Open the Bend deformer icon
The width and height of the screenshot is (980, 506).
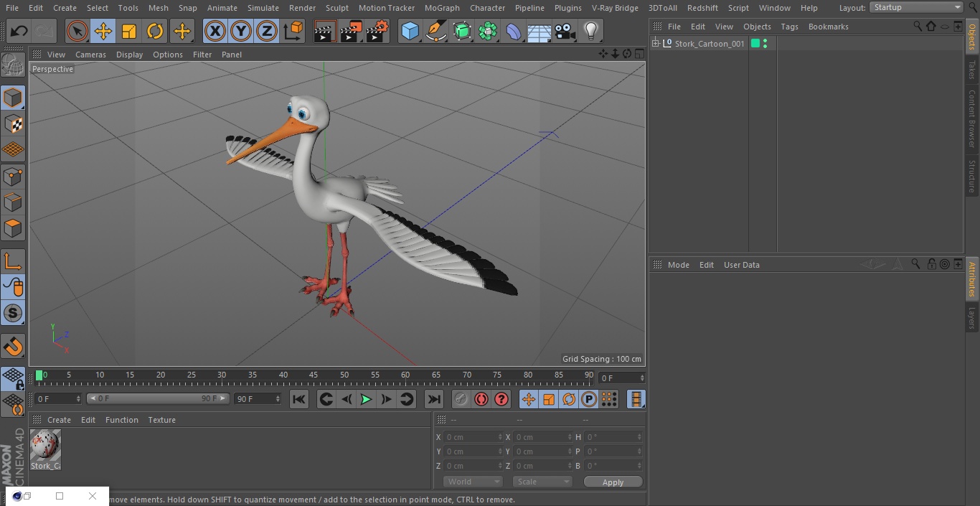pyautogui.click(x=514, y=32)
